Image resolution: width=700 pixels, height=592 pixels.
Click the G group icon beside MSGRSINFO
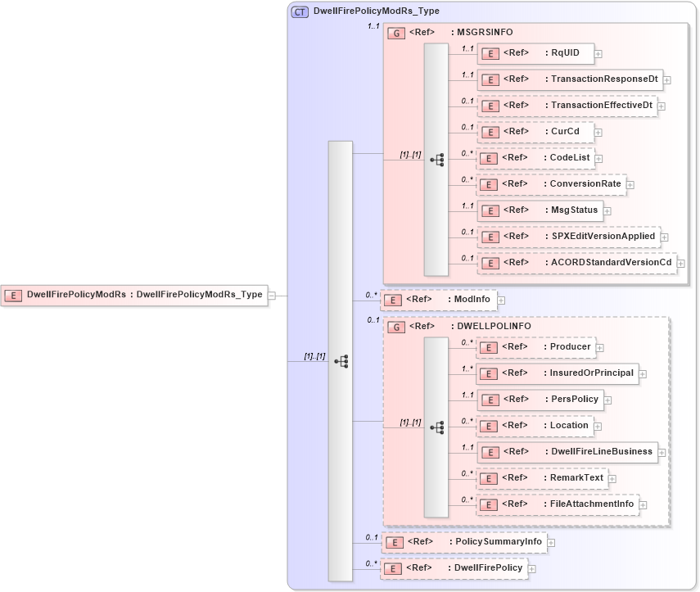click(396, 32)
